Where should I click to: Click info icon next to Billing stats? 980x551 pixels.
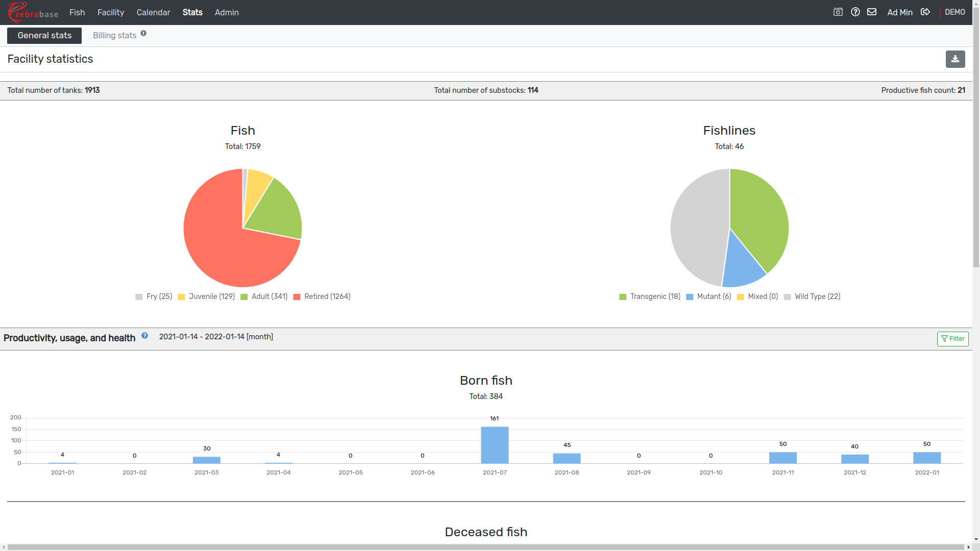(x=143, y=33)
